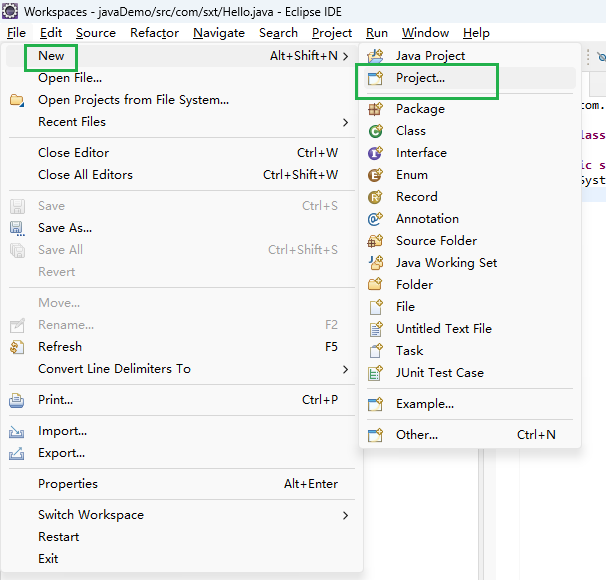606x580 pixels.
Task: Select Package in New submenu
Action: 470,109
